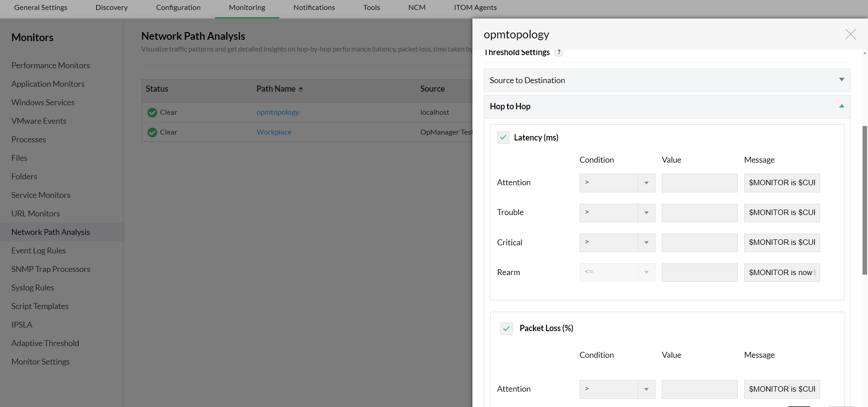868x407 pixels.
Task: Open the Discovery tab
Action: pos(112,8)
